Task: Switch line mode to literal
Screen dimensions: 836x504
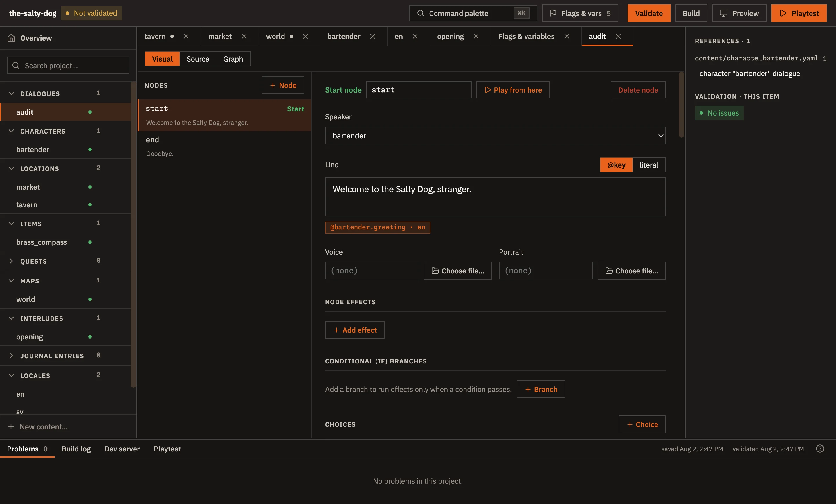Action: 649,165
